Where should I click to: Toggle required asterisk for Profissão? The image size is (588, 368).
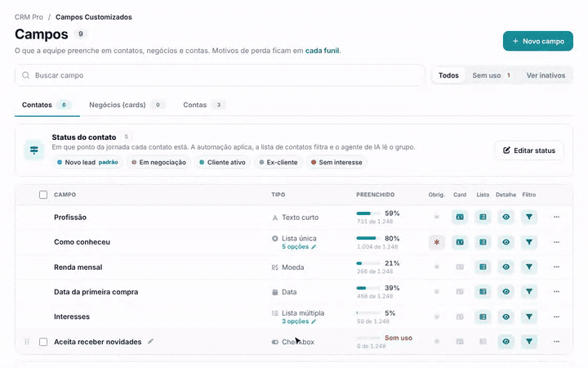point(436,217)
